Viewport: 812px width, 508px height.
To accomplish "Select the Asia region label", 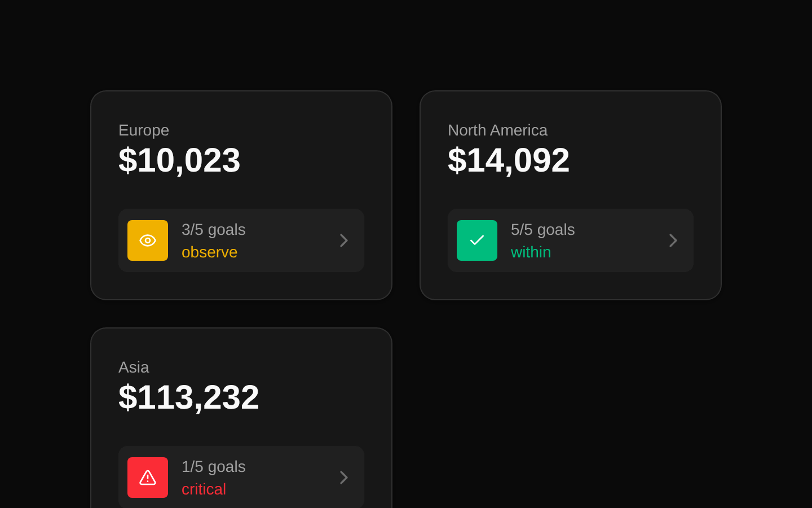I will [134, 367].
